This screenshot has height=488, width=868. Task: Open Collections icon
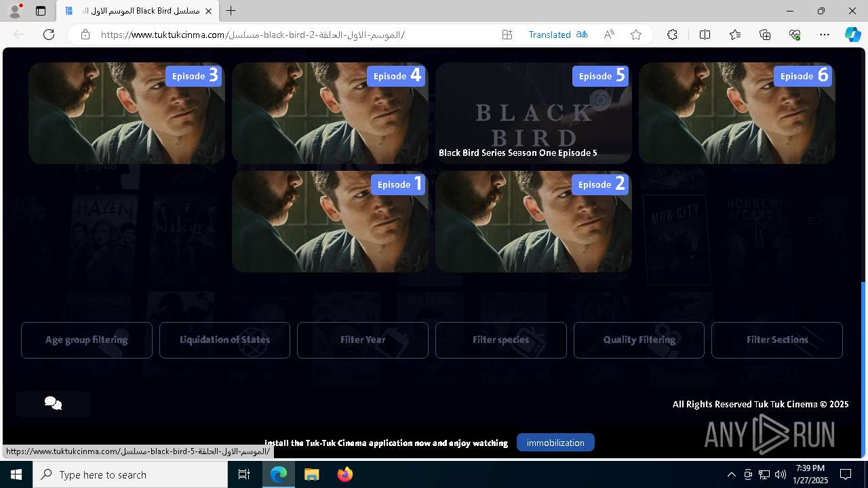point(765,35)
